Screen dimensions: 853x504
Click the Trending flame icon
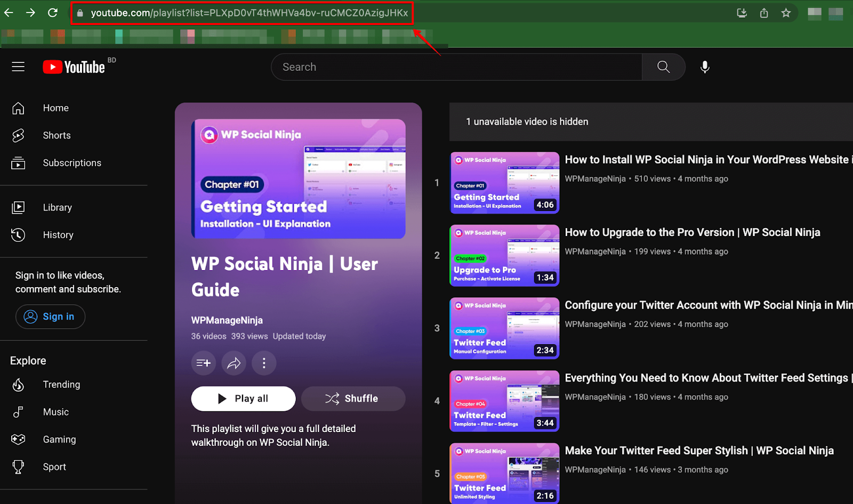coord(18,385)
